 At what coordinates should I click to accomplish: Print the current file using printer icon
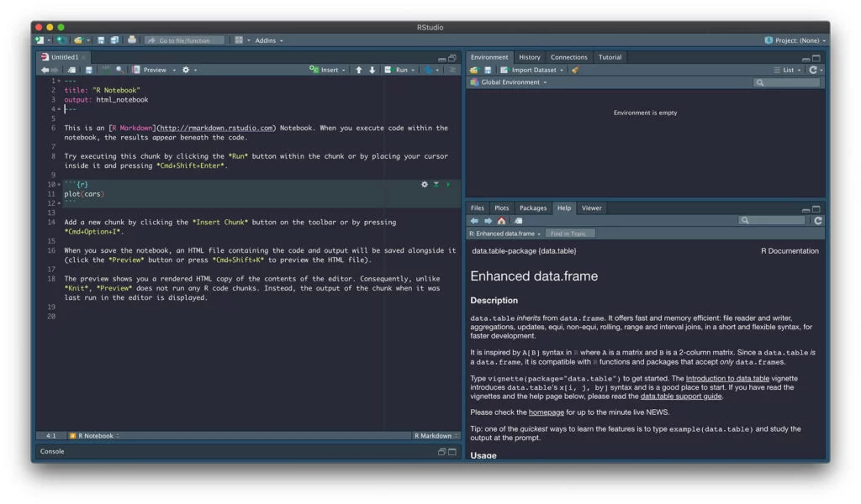132,40
